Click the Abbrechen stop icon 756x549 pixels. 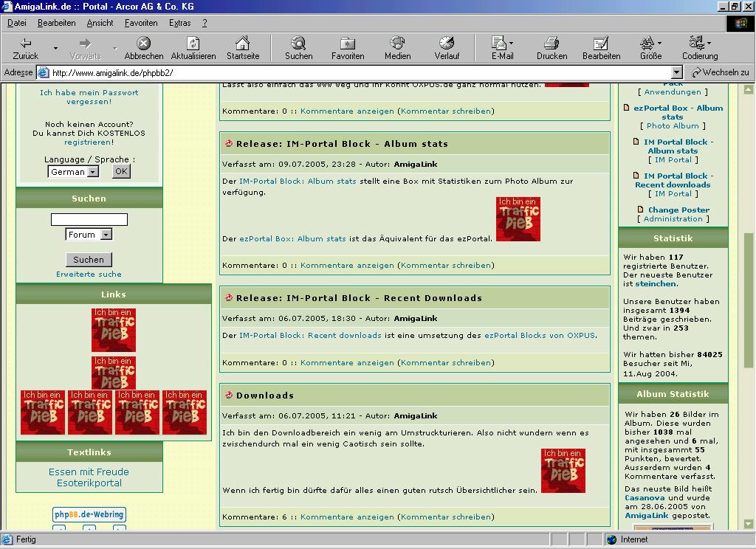click(144, 44)
